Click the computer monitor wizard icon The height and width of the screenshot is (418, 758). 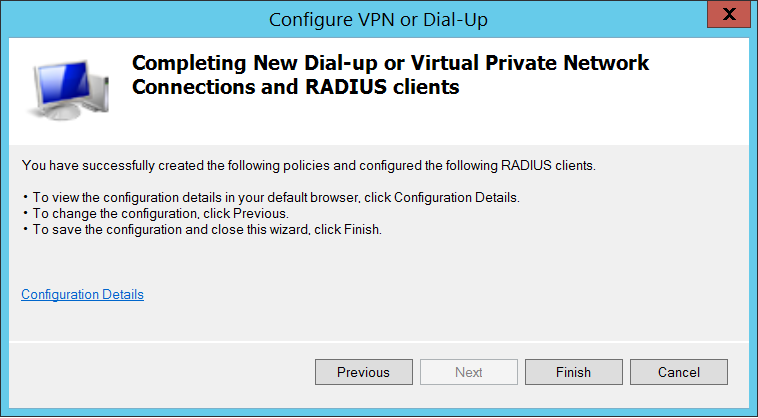(x=68, y=89)
